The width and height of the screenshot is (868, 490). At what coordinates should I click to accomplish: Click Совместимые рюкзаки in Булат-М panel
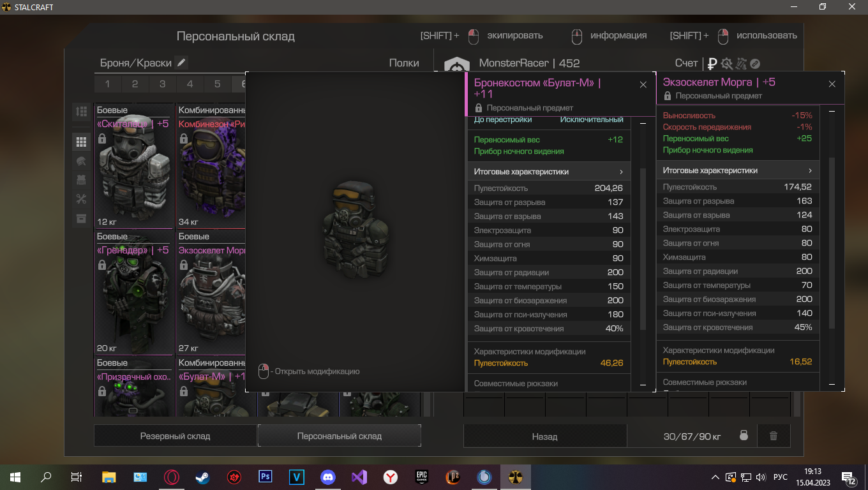[x=516, y=383]
